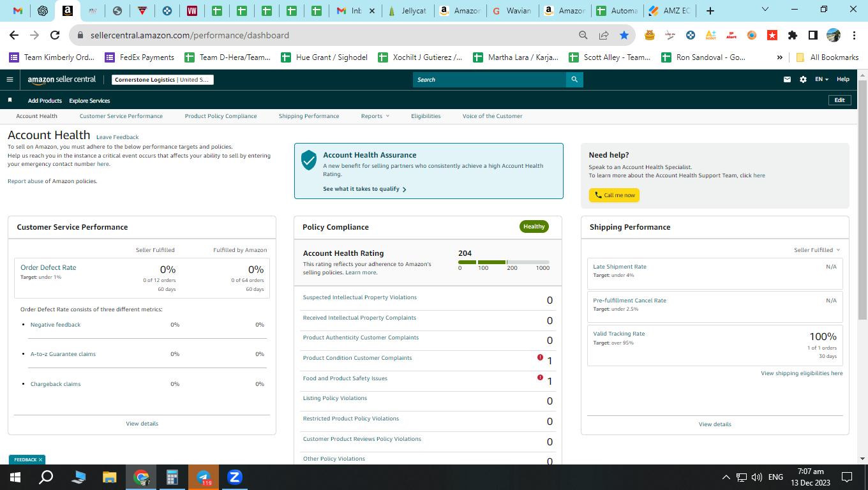Switch to the Shipping Performance tab
This screenshot has width=868, height=490.
click(x=309, y=116)
